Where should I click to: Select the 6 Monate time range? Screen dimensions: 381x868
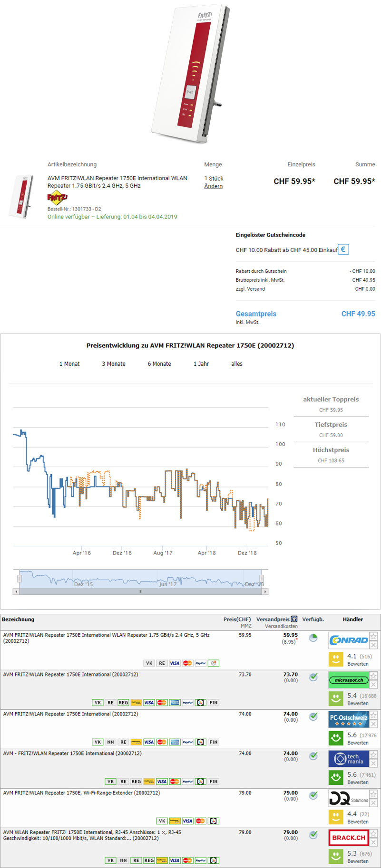tap(159, 364)
